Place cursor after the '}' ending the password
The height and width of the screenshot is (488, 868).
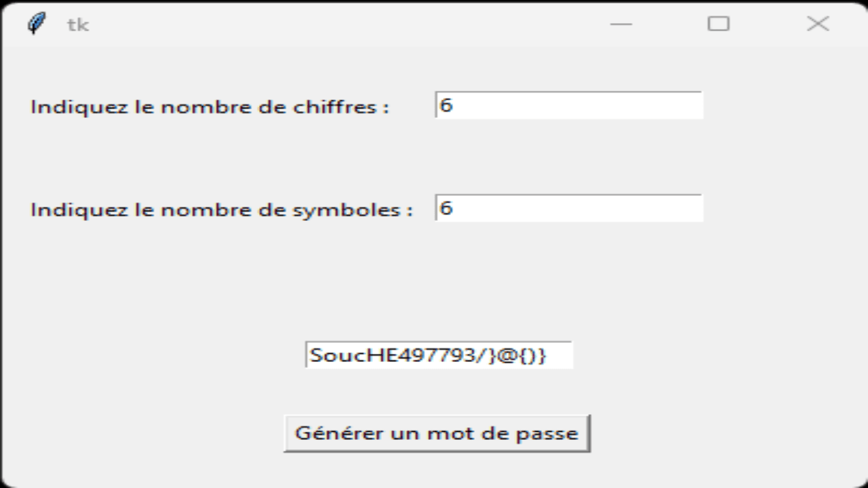(x=547, y=354)
